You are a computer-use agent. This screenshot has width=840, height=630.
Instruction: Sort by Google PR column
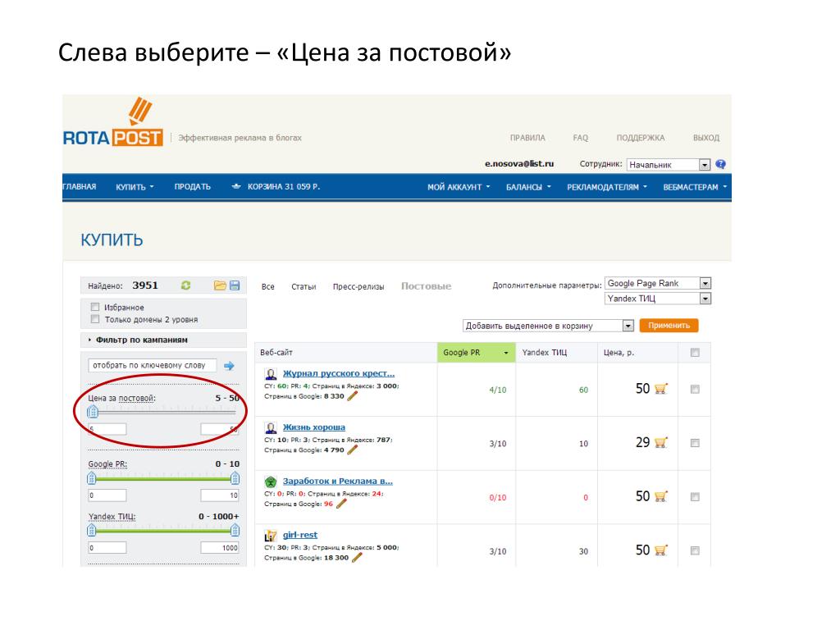(477, 353)
